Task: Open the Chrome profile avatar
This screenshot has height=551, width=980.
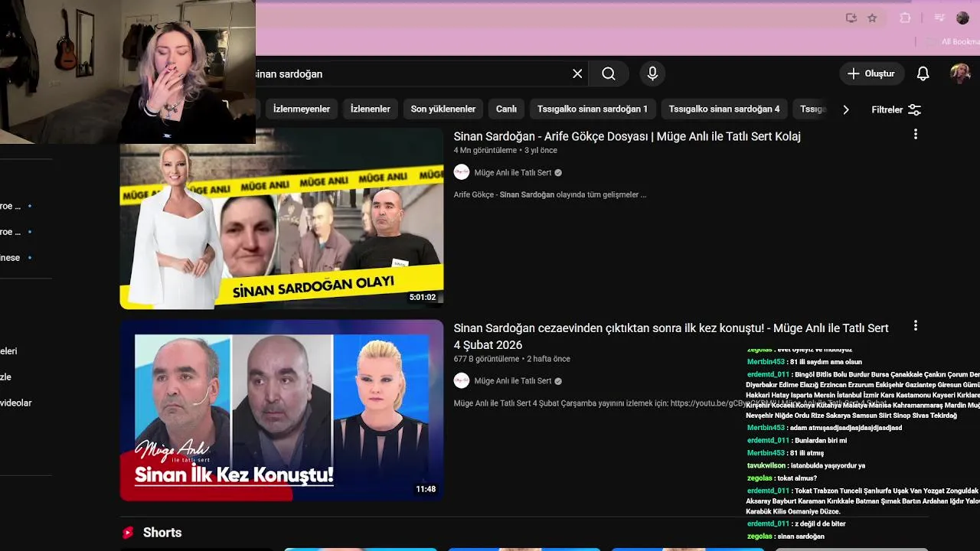Action: [963, 18]
